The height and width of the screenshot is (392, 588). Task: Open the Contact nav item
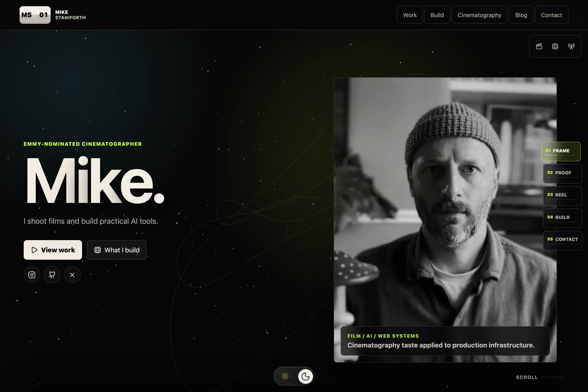pos(551,15)
